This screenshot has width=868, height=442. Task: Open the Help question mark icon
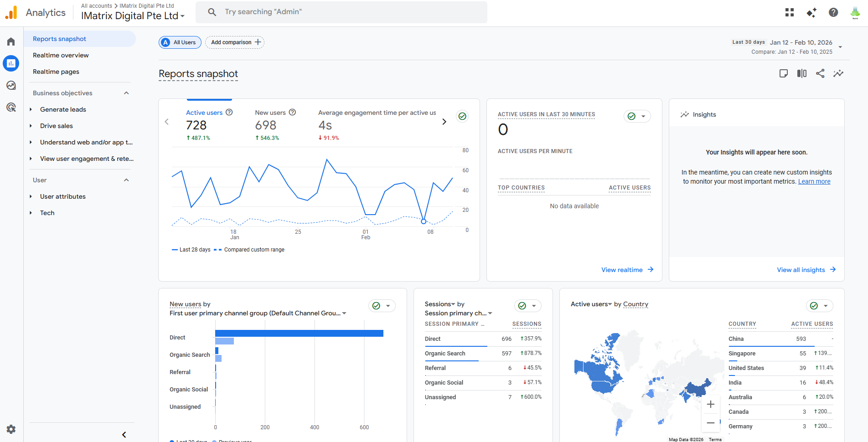833,12
